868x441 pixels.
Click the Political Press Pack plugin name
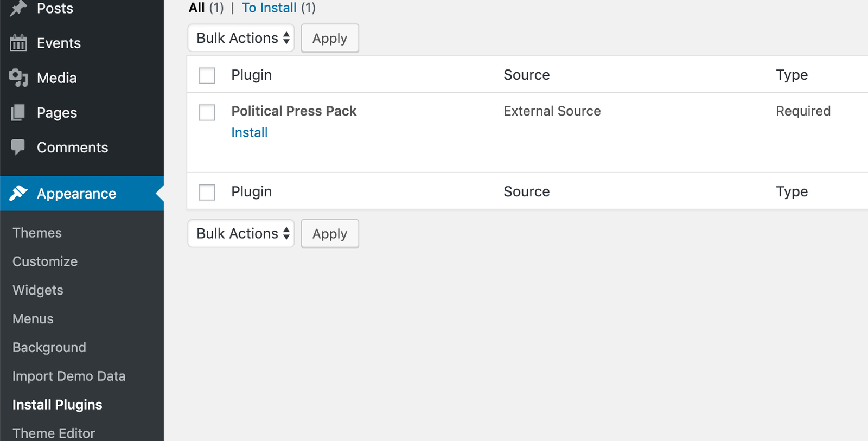point(294,111)
